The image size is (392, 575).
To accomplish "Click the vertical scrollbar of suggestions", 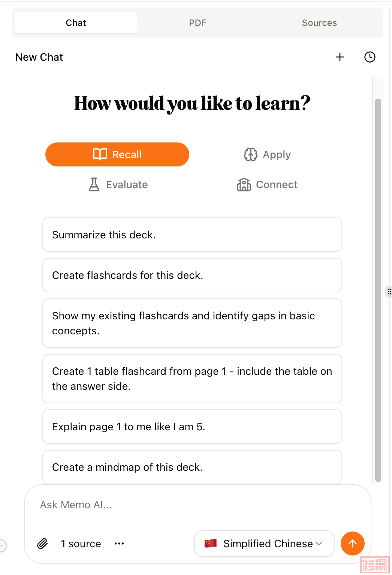I will [x=378, y=289].
